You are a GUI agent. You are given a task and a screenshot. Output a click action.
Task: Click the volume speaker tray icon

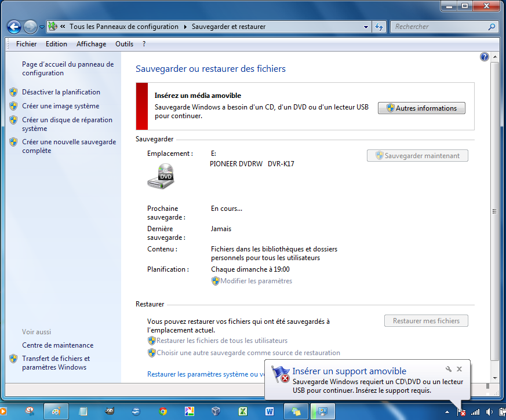click(x=489, y=412)
